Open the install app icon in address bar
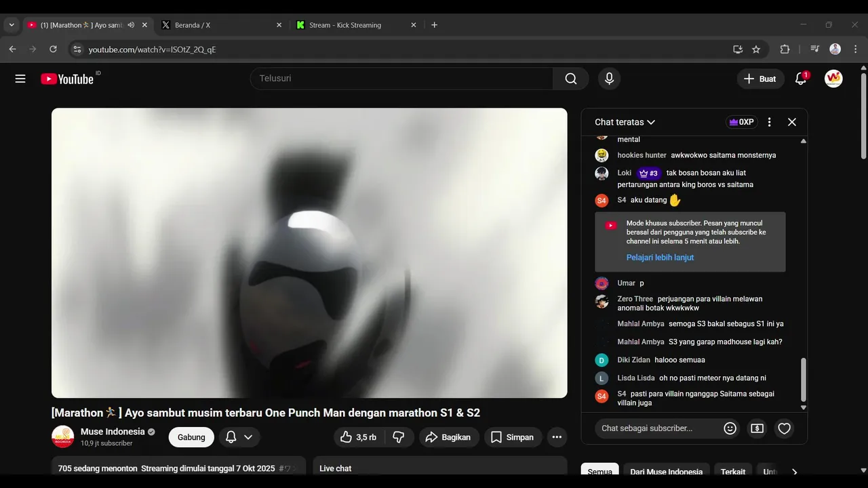The height and width of the screenshot is (488, 868). (738, 49)
